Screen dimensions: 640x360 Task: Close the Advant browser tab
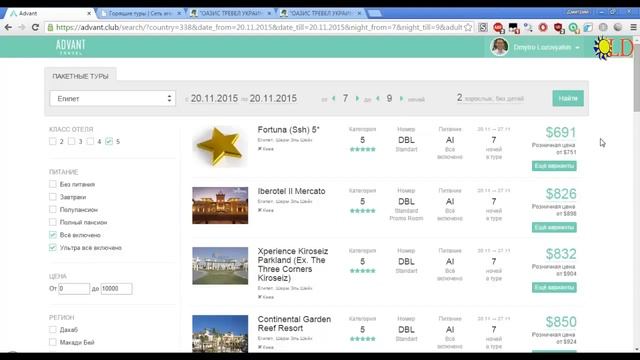(x=89, y=13)
